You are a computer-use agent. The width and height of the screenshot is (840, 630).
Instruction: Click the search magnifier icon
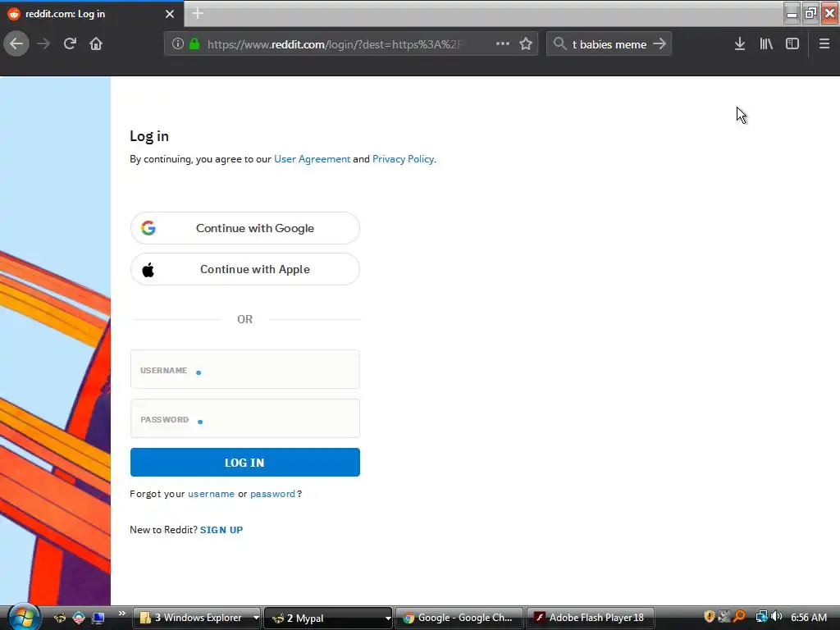click(559, 44)
